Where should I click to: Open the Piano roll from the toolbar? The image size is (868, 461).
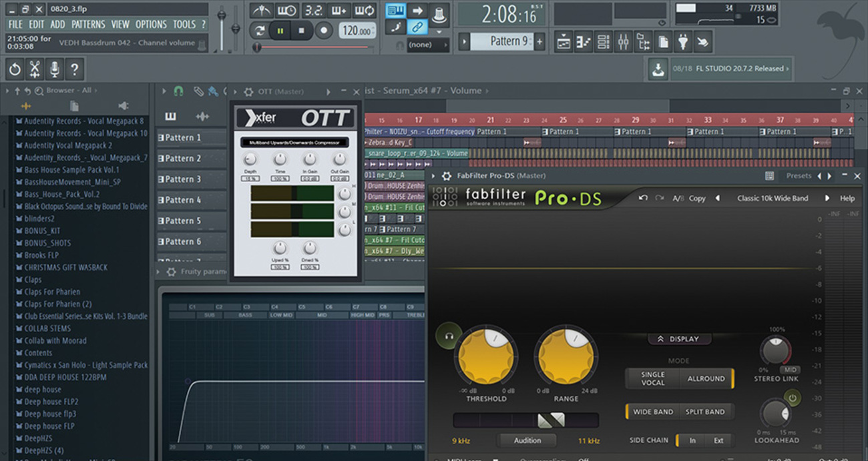pos(584,42)
